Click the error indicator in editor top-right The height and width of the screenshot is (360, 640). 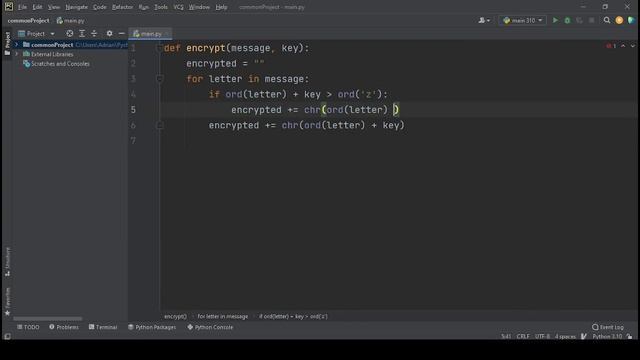[x=611, y=46]
